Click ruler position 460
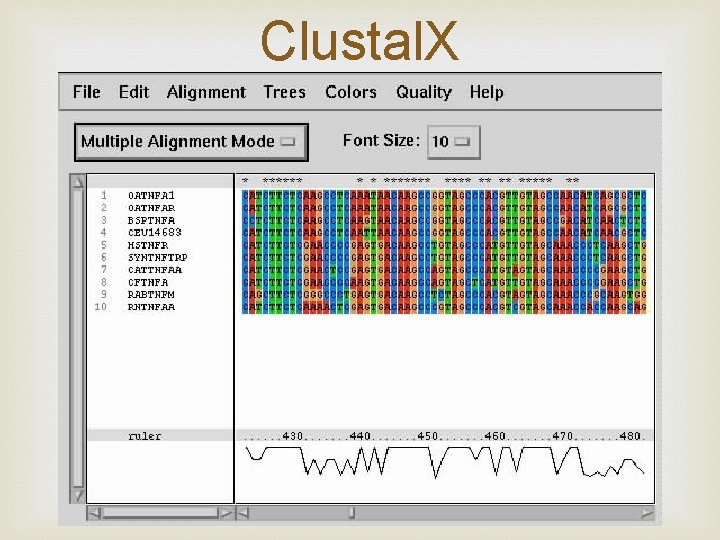 495,435
